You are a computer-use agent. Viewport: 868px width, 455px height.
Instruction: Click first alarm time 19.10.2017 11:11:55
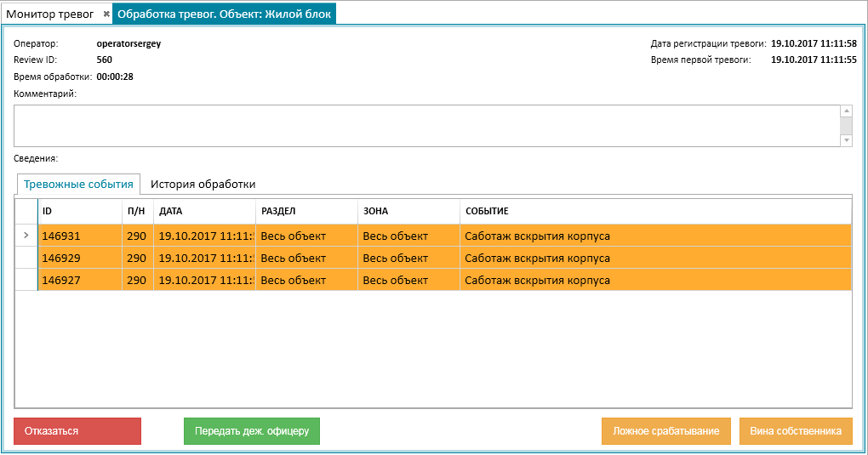tap(814, 60)
